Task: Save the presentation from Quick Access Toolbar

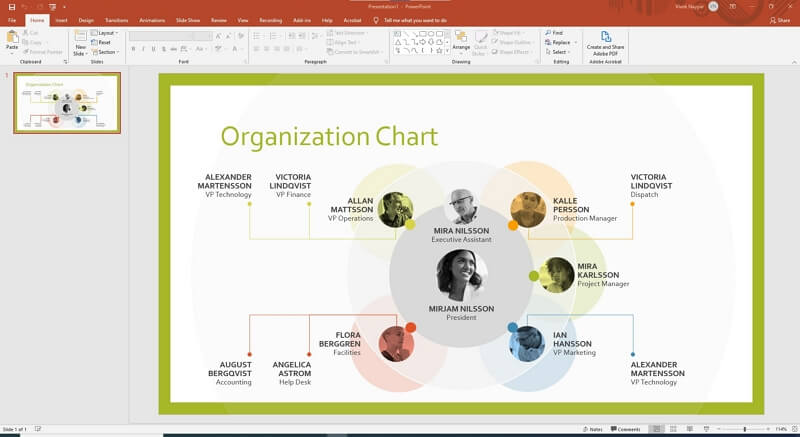Action: [12, 7]
